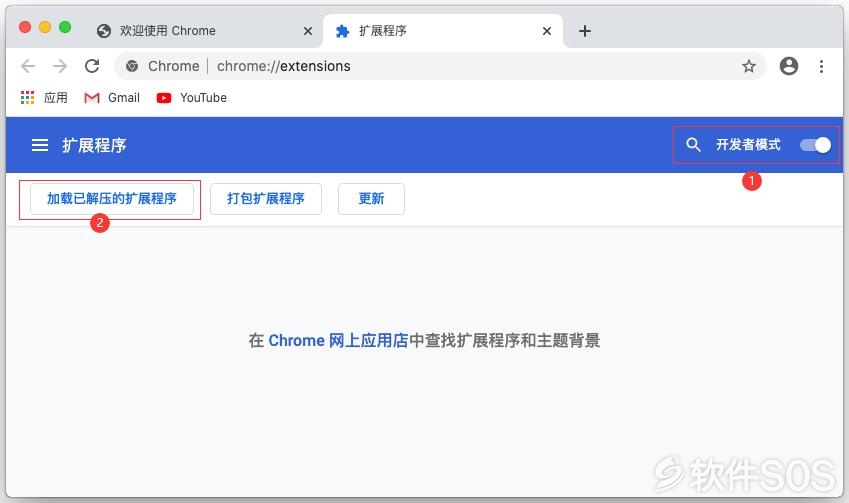The width and height of the screenshot is (849, 503).
Task: Click the yellow window minimize button
Action: pyautogui.click(x=45, y=27)
